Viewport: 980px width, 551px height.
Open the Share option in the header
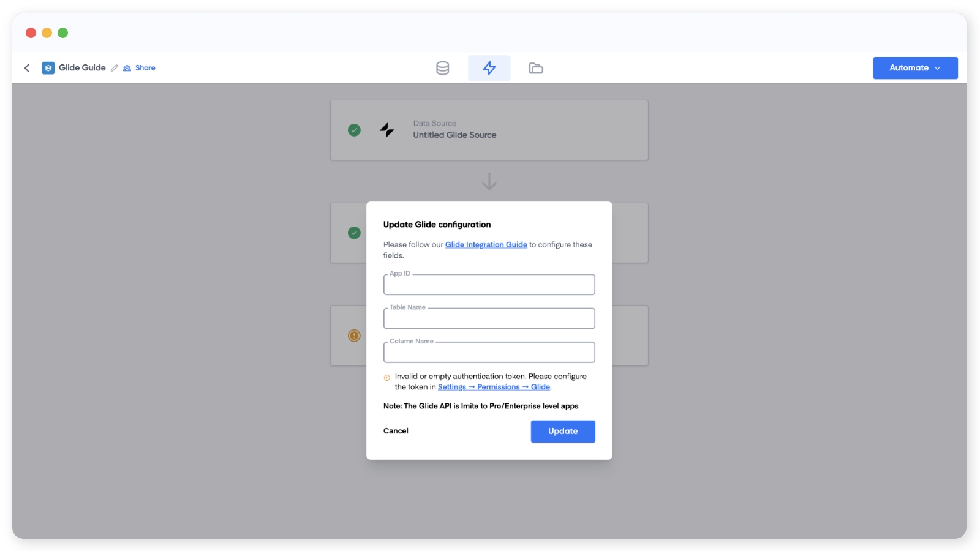click(x=140, y=68)
